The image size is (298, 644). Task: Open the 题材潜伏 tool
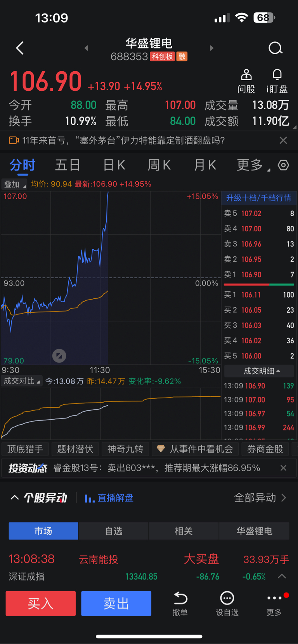click(x=75, y=449)
